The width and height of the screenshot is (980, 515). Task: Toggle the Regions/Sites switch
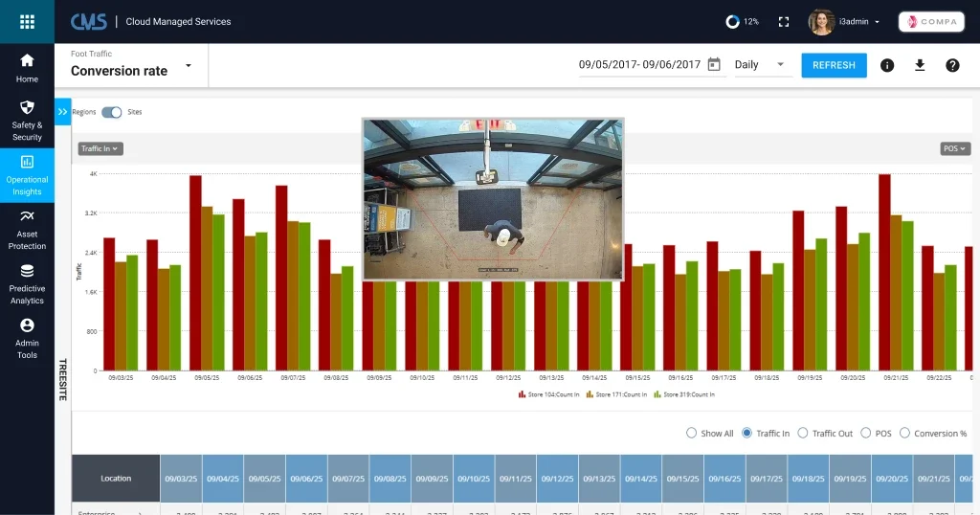pos(112,112)
